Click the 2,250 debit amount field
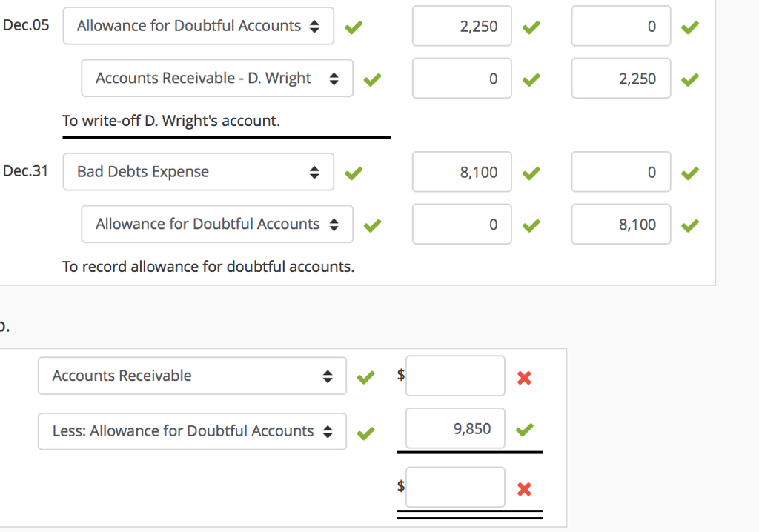Screen dimensions: 759x532 [x=461, y=26]
